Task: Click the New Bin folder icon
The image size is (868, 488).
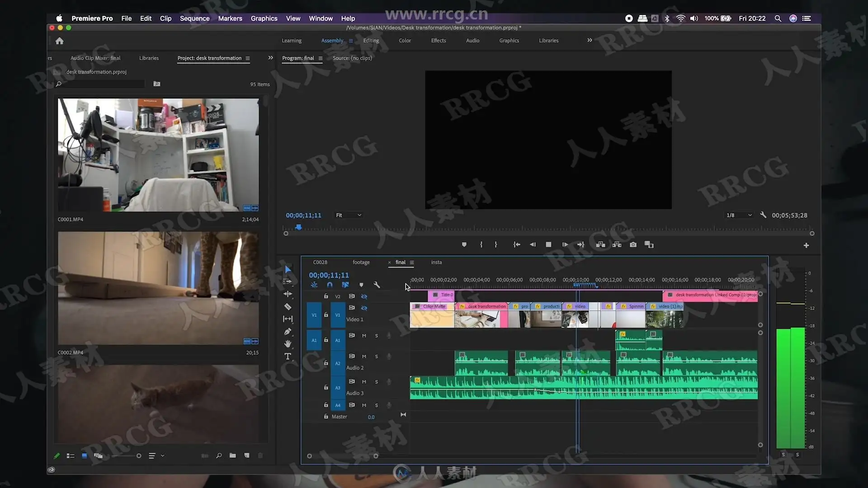Action: (232, 455)
